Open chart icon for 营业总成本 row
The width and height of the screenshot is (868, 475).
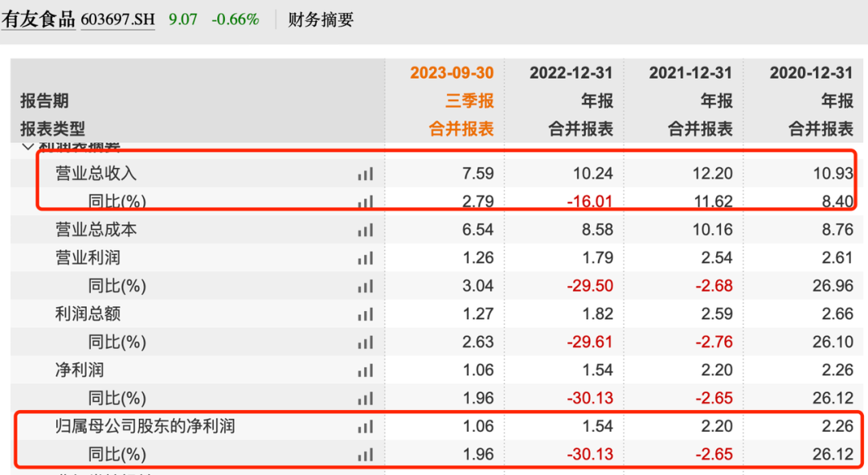click(x=366, y=230)
